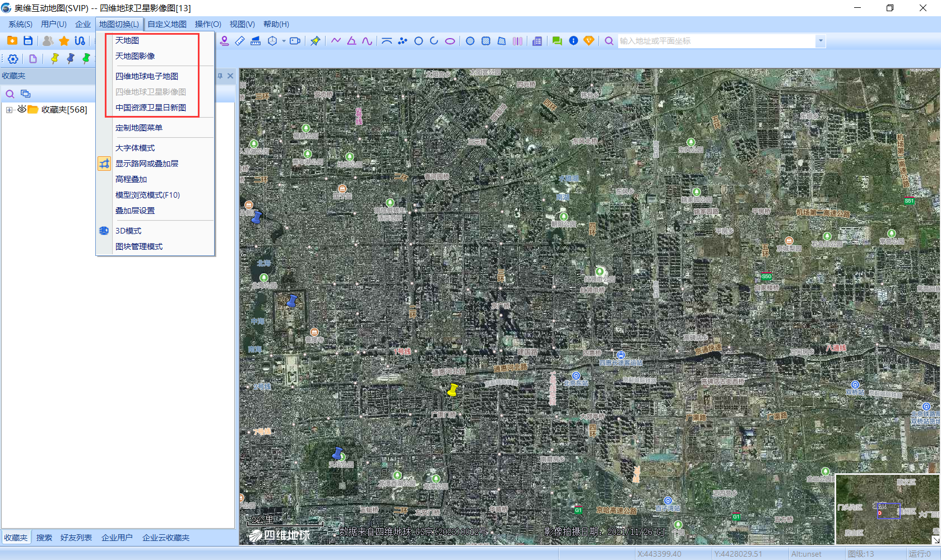Toggle the 显示路网或叠加层 option
Viewport: 941px width, 560px height.
point(147,164)
